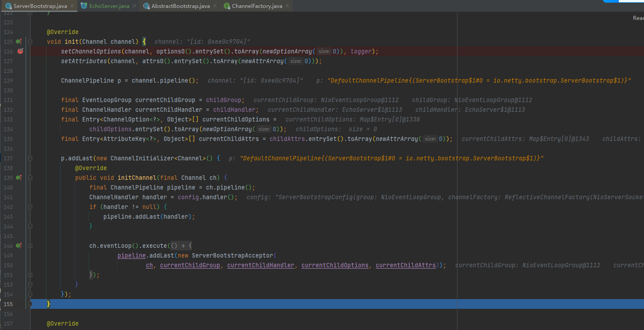The width and height of the screenshot is (644, 330).
Task: Click the @Override annotation on line 124
Action: pos(63,32)
